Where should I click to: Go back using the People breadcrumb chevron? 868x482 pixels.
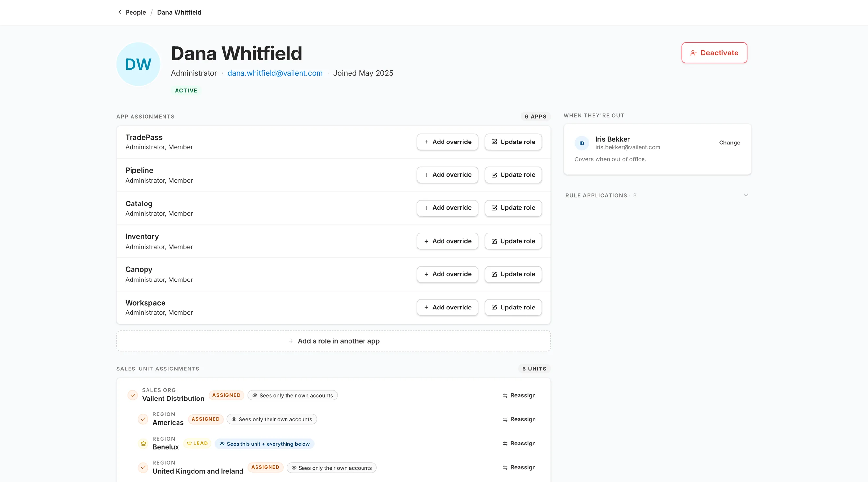pyautogui.click(x=120, y=12)
